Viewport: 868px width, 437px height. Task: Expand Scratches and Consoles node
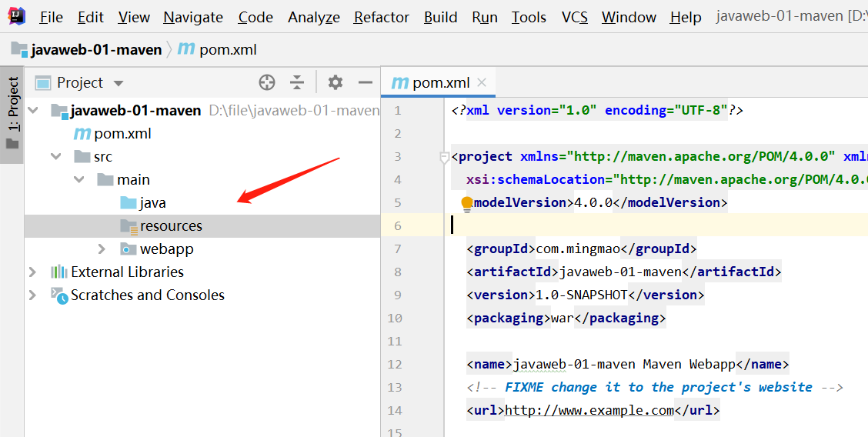pos(32,295)
